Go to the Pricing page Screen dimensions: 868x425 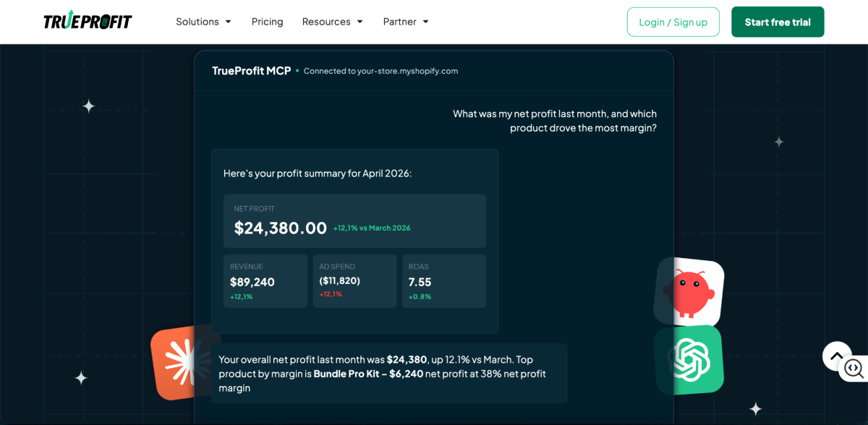tap(267, 22)
